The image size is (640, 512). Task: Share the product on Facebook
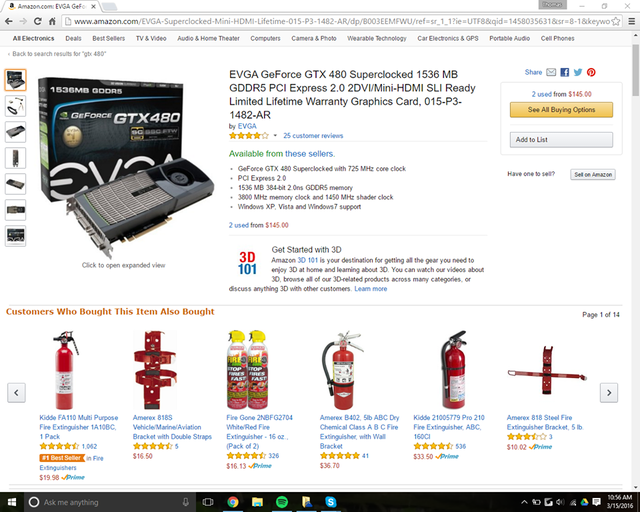coord(564,72)
